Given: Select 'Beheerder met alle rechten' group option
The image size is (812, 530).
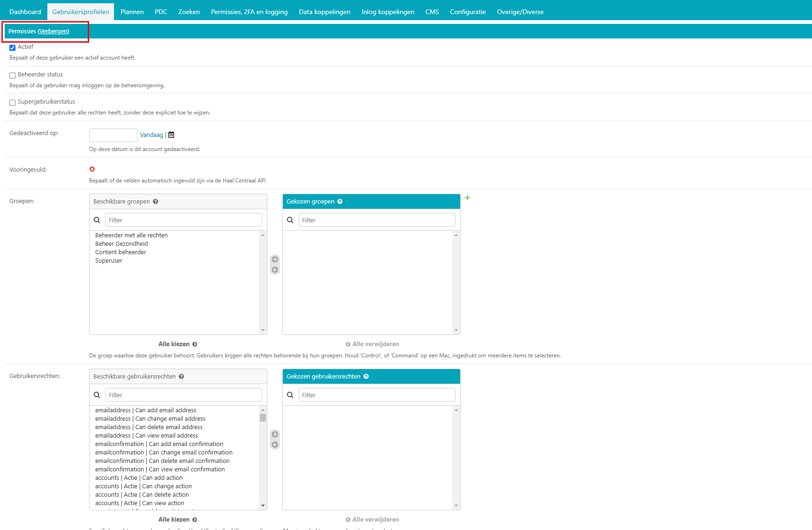Looking at the screenshot, I should (131, 235).
